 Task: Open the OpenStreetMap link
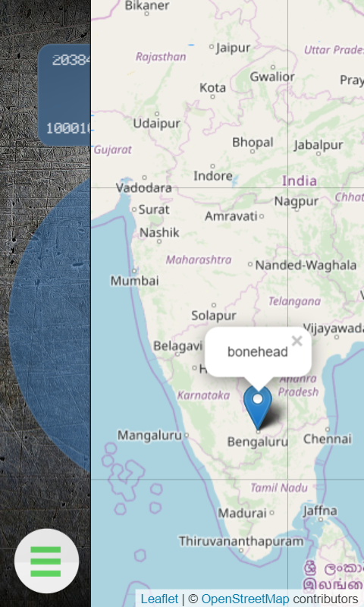point(245,599)
